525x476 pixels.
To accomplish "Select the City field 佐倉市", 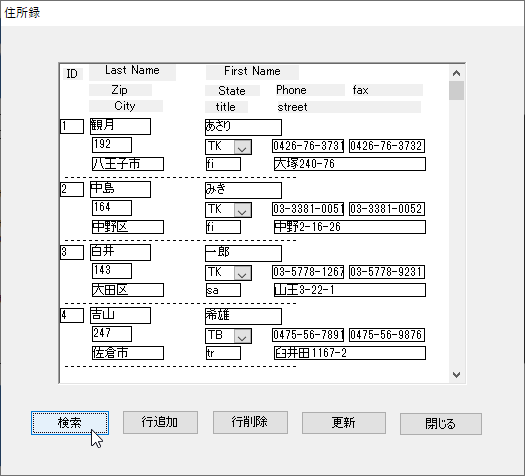I will (x=128, y=353).
